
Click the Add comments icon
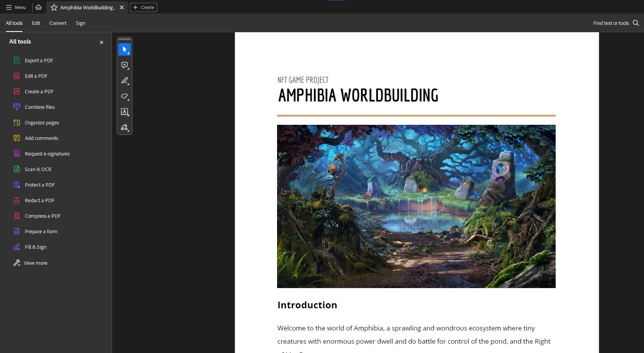coord(17,138)
